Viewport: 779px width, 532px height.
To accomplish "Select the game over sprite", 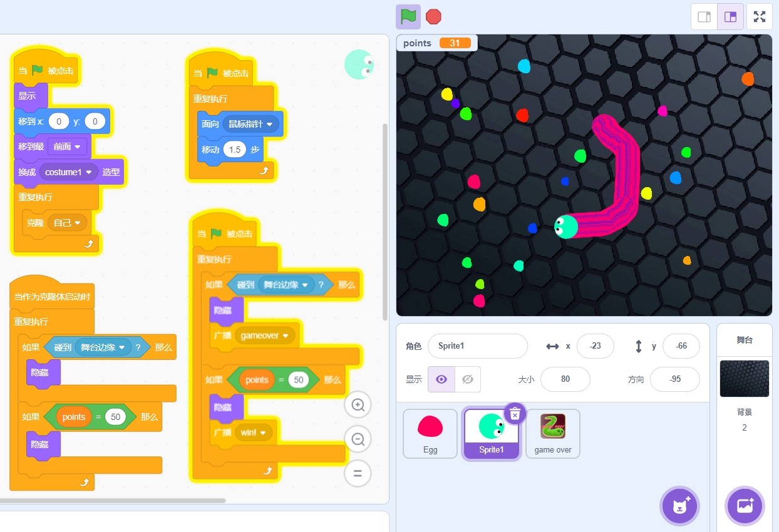I will pyautogui.click(x=553, y=434).
